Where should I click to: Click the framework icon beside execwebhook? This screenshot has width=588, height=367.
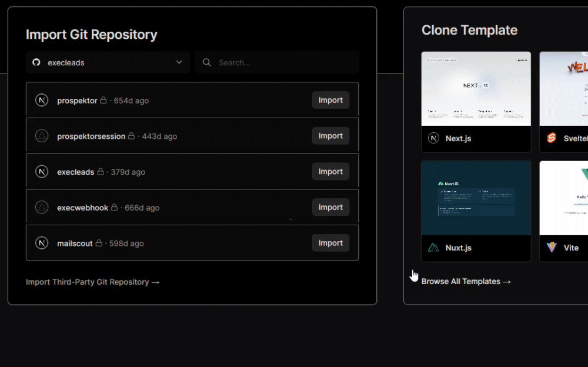point(42,207)
